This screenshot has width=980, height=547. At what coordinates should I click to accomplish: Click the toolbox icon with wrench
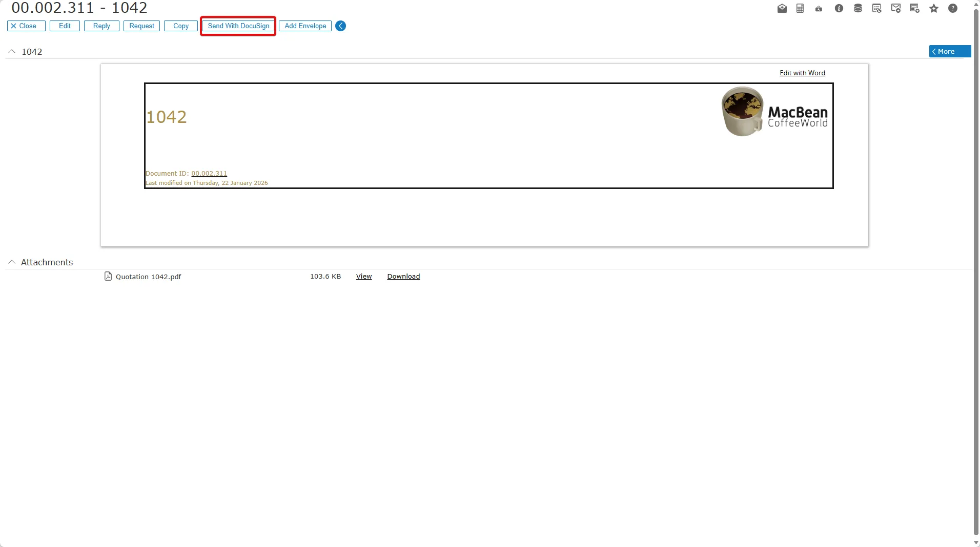(819, 8)
